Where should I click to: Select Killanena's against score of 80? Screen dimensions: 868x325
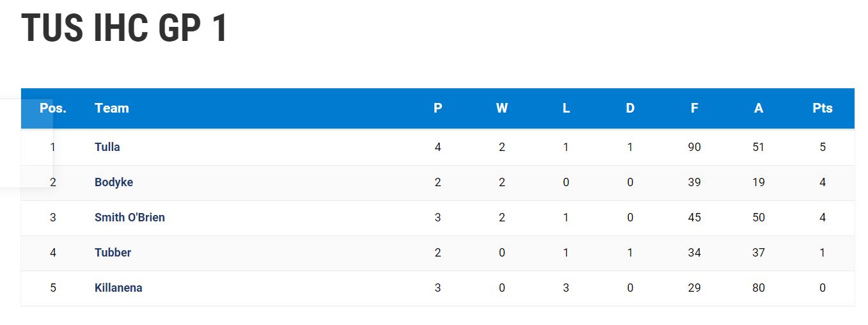pyautogui.click(x=759, y=288)
